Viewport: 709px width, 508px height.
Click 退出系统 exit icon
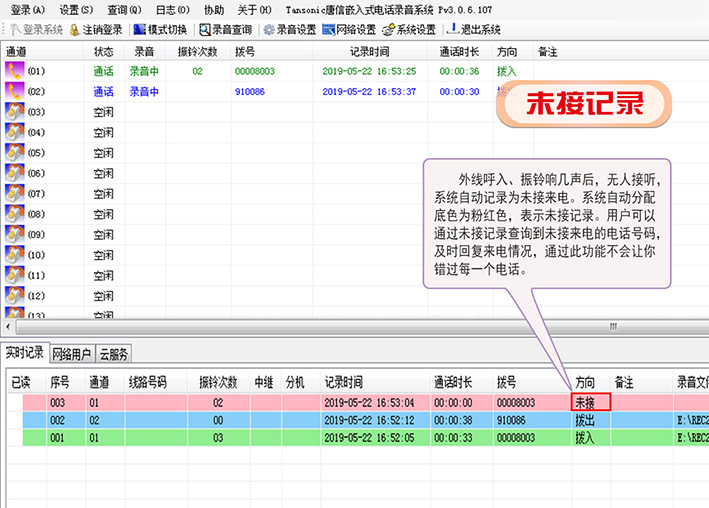452,29
